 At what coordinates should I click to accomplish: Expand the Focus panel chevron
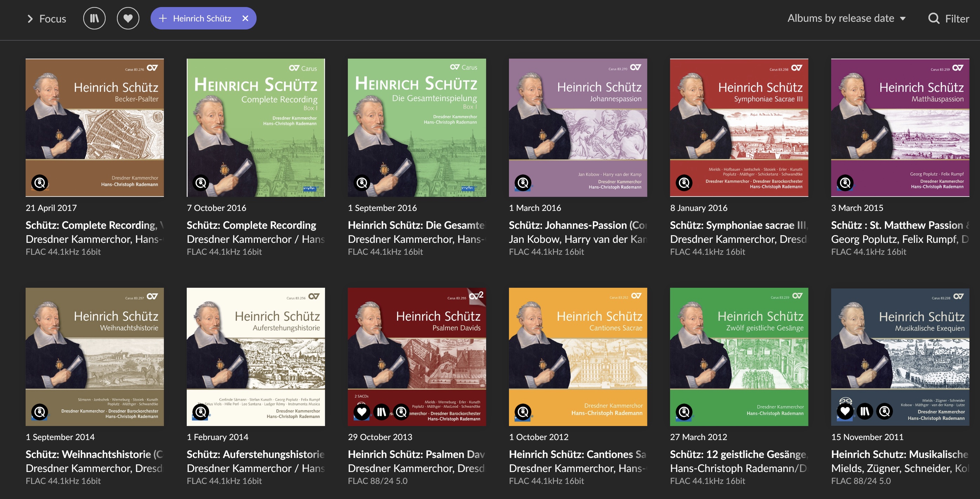tap(30, 19)
